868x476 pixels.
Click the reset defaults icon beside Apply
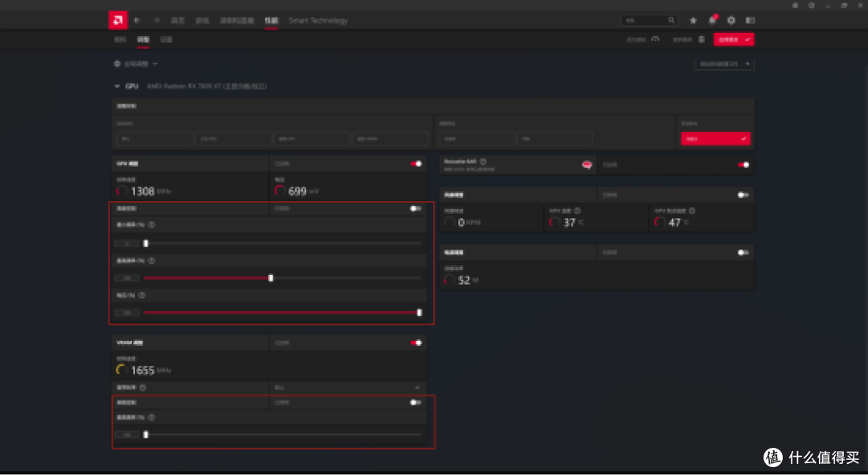coord(702,39)
